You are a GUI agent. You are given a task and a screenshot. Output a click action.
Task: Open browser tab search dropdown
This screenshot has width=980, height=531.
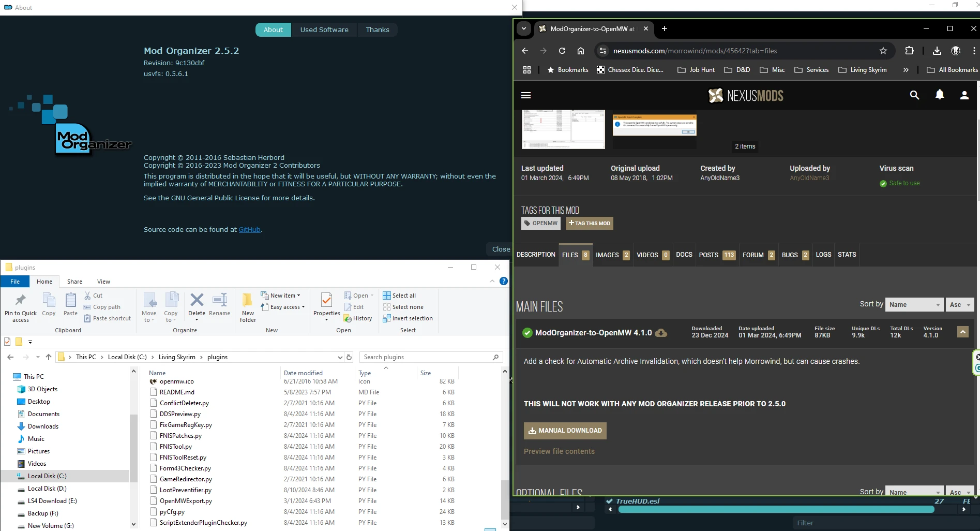tap(524, 28)
